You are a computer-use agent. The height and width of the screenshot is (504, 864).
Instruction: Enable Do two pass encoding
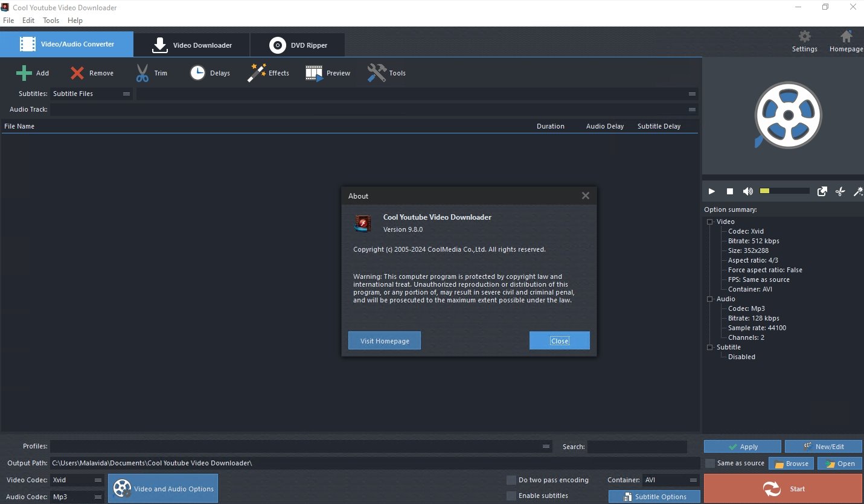(511, 480)
